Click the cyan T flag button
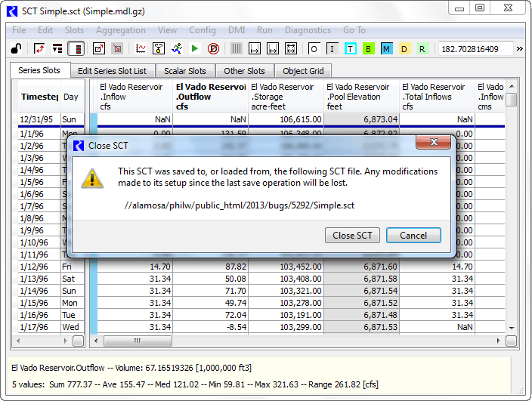Screen dimensions: 532x401 coord(350,49)
